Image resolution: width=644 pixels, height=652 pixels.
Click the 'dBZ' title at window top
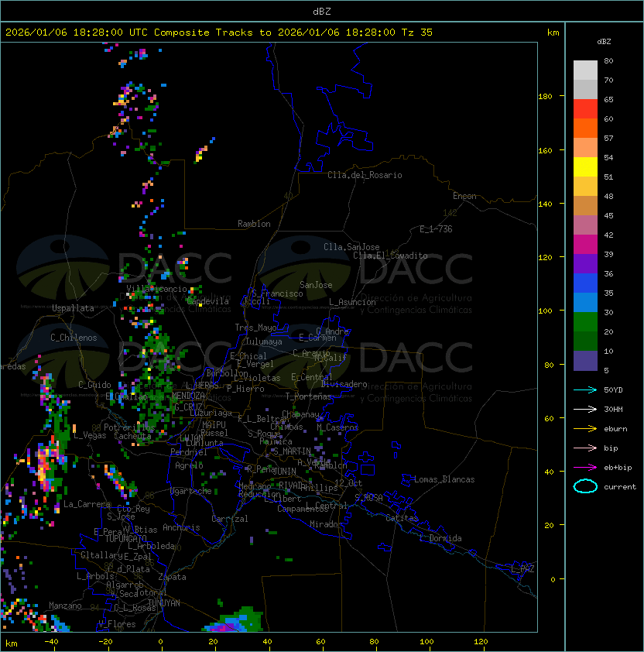click(x=322, y=11)
